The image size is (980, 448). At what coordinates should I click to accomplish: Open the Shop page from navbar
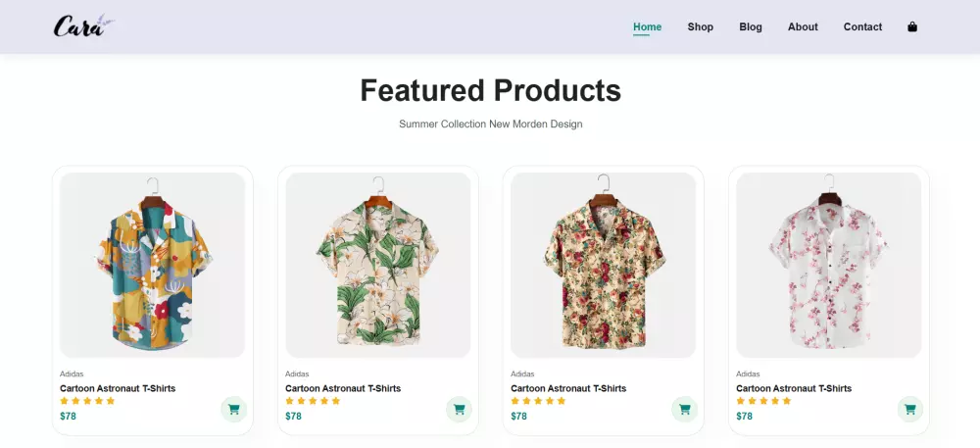pyautogui.click(x=701, y=27)
